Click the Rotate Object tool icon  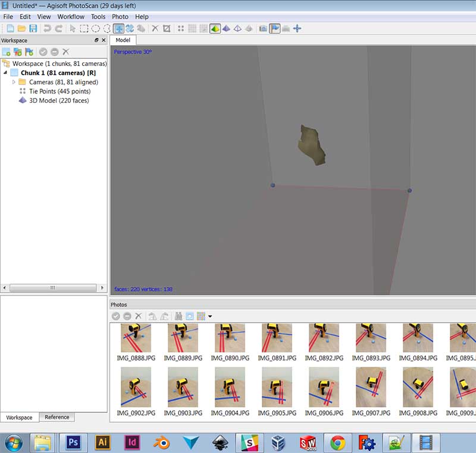point(141,29)
